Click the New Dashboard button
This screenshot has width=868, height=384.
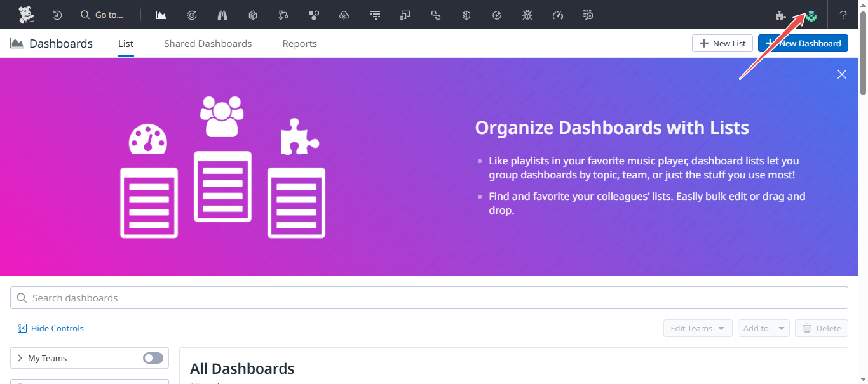[x=803, y=43]
